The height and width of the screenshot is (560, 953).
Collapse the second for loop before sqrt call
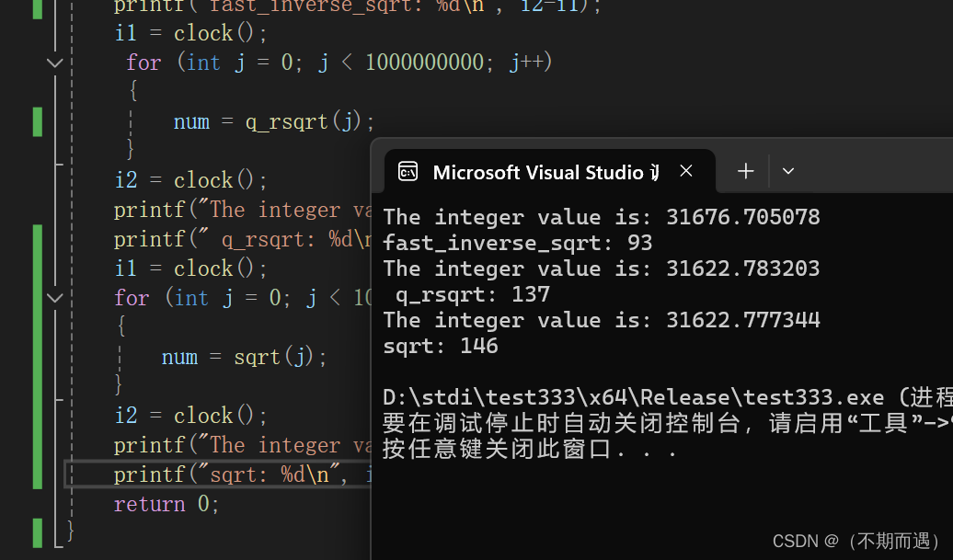point(54,298)
